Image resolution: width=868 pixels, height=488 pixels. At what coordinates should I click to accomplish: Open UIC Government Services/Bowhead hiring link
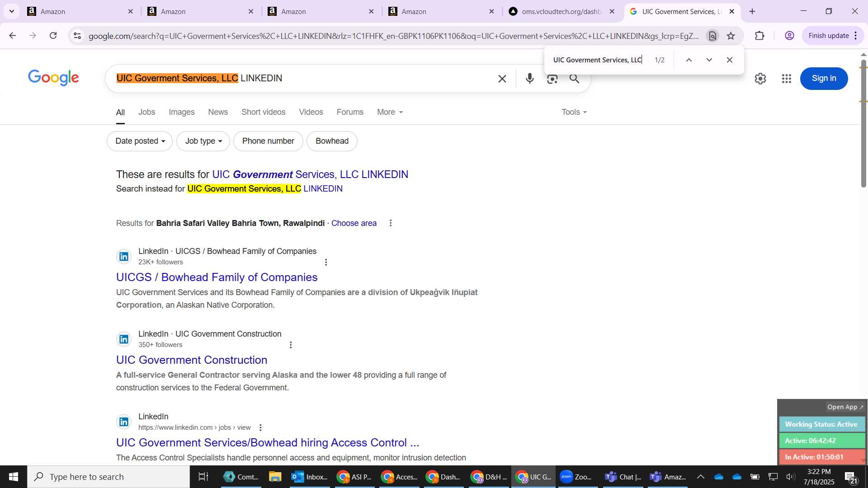coord(268,442)
